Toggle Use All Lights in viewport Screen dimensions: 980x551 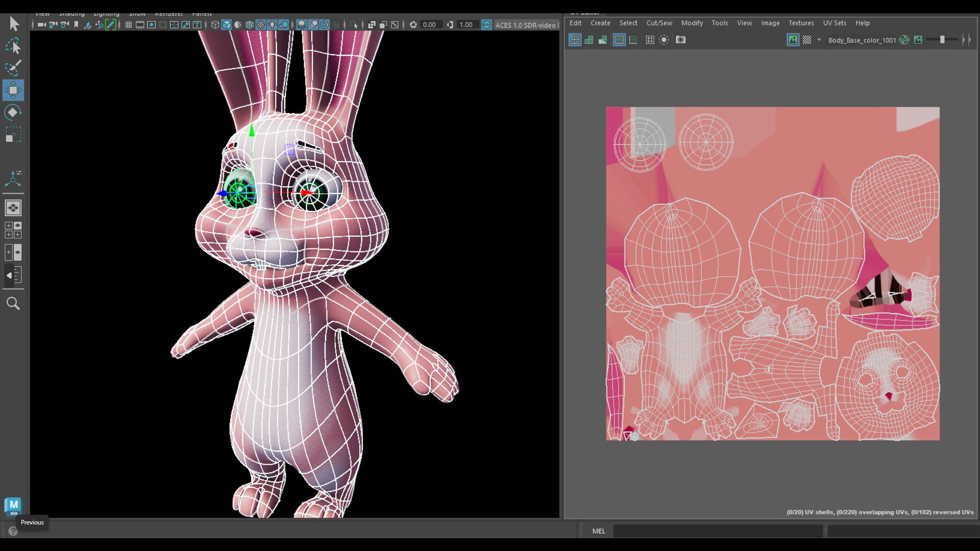click(272, 24)
